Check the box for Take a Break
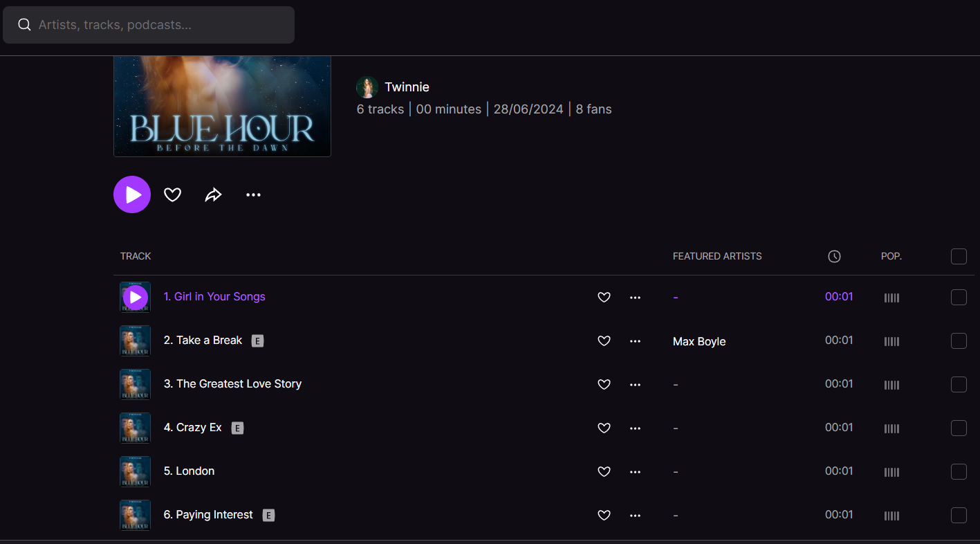 pos(959,341)
